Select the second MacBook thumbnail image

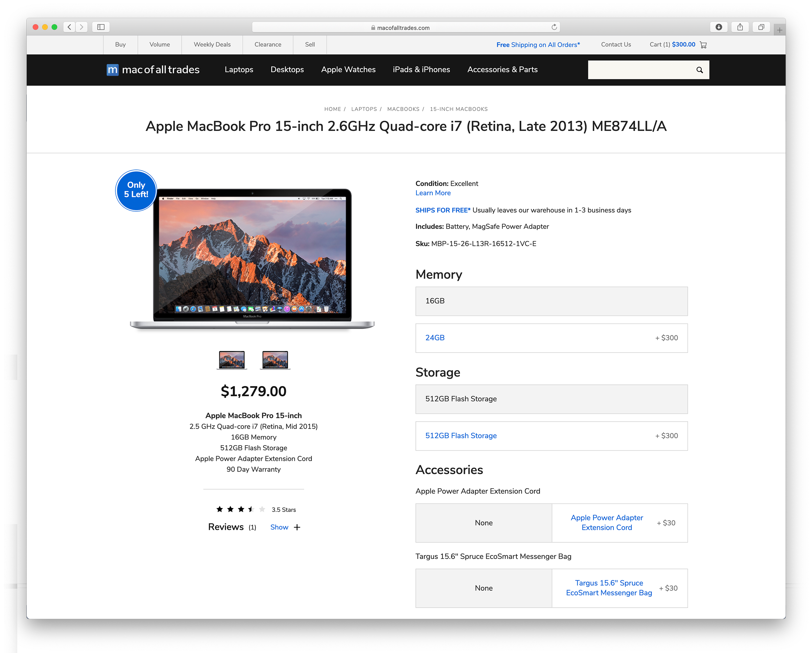[275, 360]
